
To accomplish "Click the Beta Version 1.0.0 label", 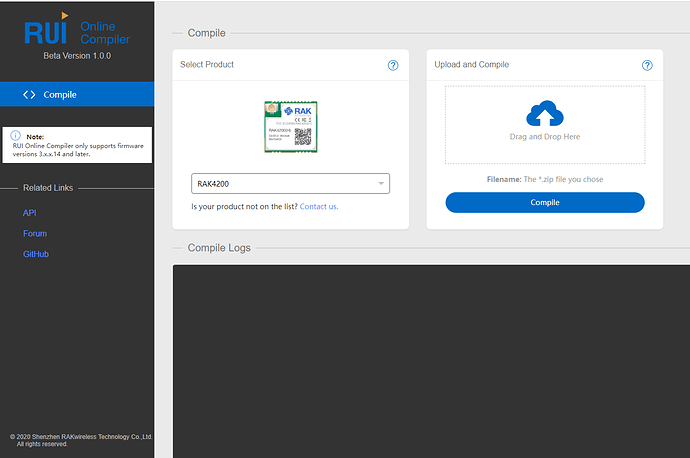I will [77, 56].
